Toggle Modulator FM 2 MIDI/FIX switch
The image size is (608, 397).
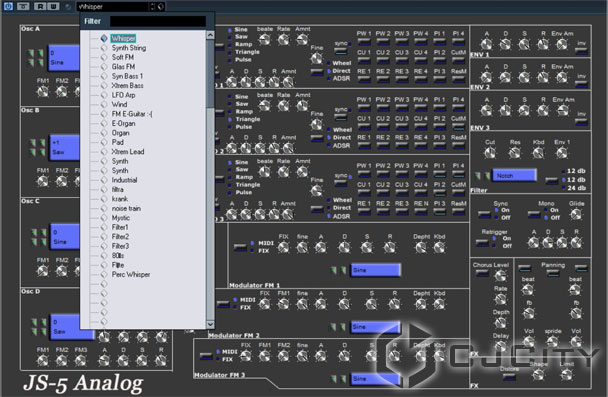coord(223,304)
